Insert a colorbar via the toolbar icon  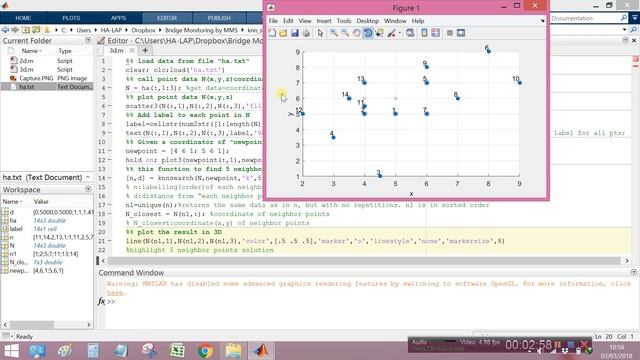pyautogui.click(x=424, y=33)
